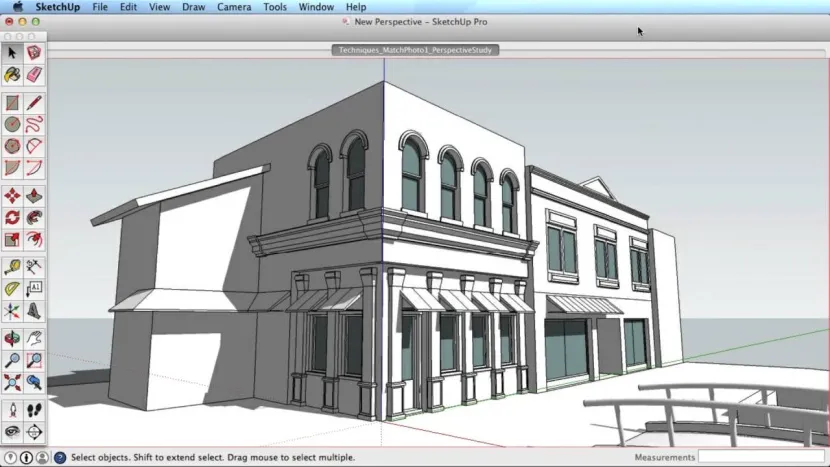Image resolution: width=830 pixels, height=467 pixels.
Task: Select the Pan hand tool
Action: 34,338
